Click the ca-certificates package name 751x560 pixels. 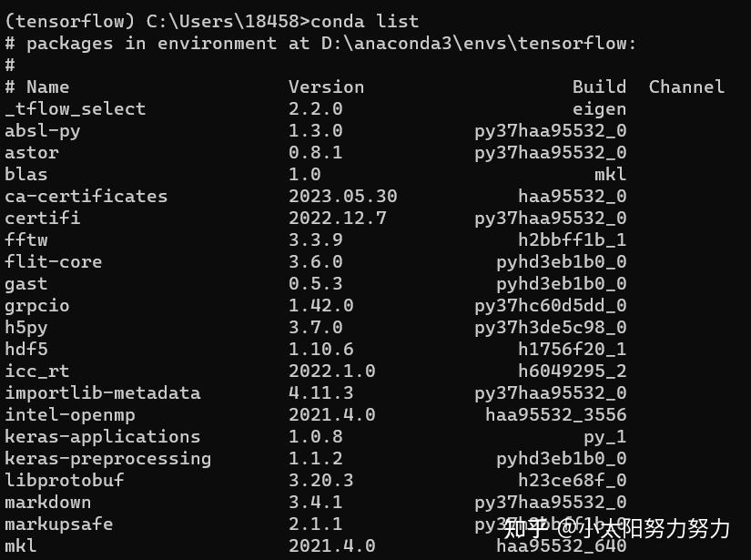(86, 197)
